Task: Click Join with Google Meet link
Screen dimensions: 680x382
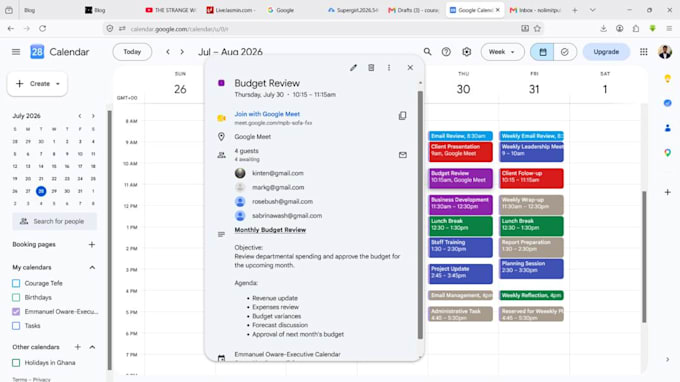Action: tap(267, 114)
